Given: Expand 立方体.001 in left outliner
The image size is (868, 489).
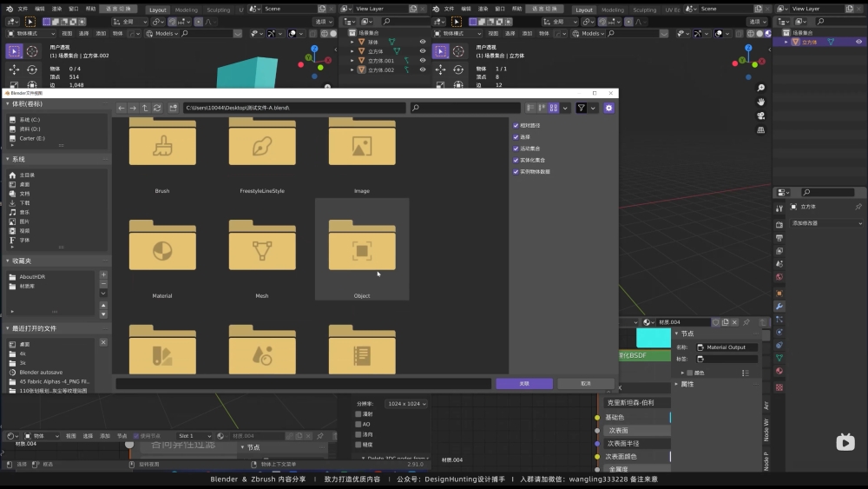Looking at the screenshot, I should [x=352, y=60].
